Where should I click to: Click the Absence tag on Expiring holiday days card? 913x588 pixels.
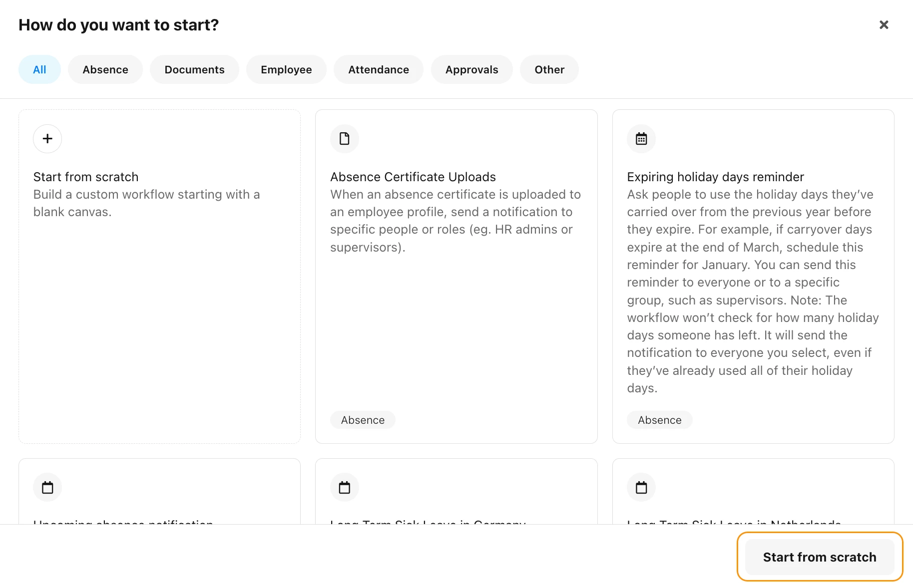[x=660, y=420]
